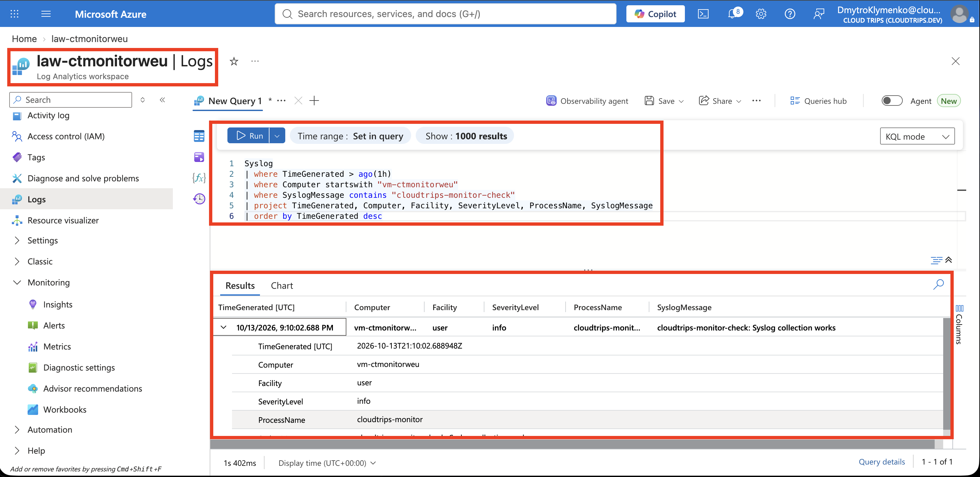Click the top resources search field
980x477 pixels.
pos(446,14)
